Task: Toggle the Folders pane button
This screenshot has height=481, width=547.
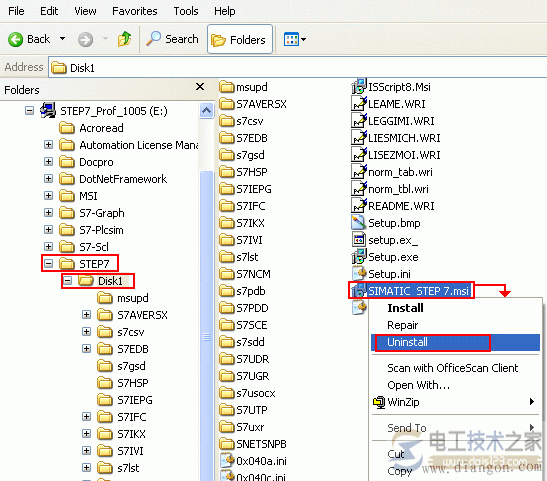Action: point(240,39)
